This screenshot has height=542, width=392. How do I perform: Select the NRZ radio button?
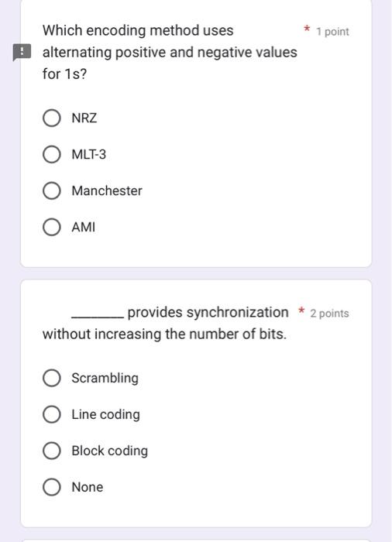(x=52, y=118)
